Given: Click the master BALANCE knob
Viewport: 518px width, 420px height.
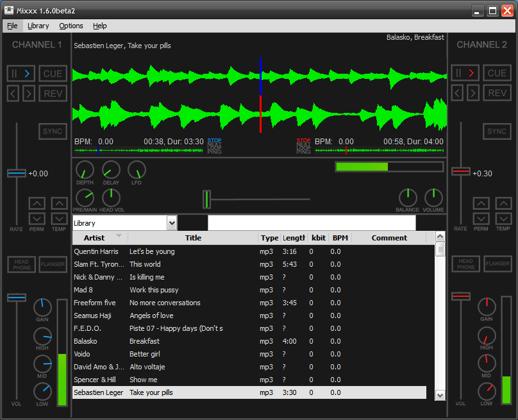Looking at the screenshot, I should (408, 198).
